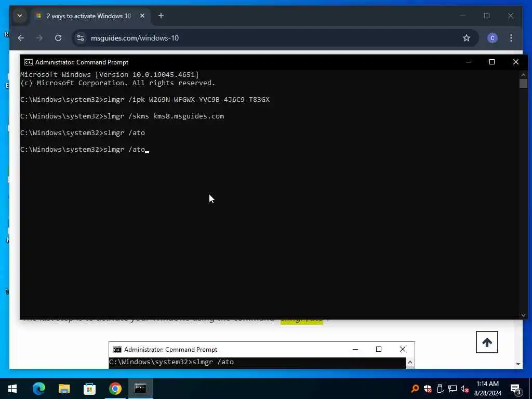
Task: Click the 'slmgr /skms kms8.msguides.com' line
Action: (122, 116)
